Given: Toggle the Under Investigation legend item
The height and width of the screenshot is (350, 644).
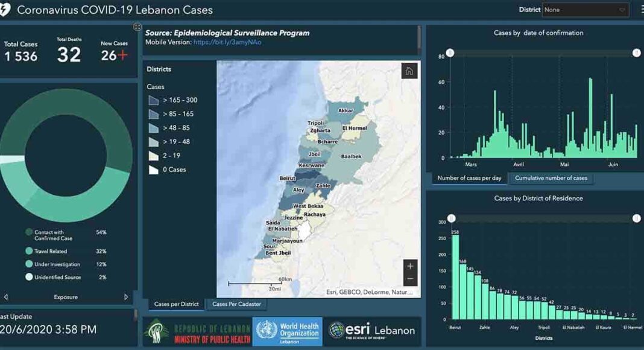Looking at the screenshot, I should [x=57, y=264].
